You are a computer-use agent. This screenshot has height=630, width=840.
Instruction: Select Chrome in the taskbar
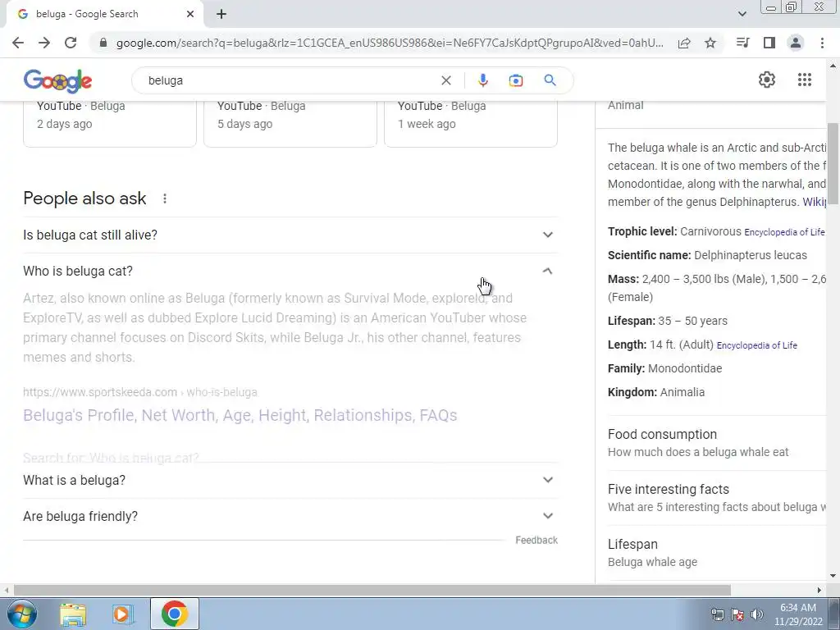tap(174, 614)
